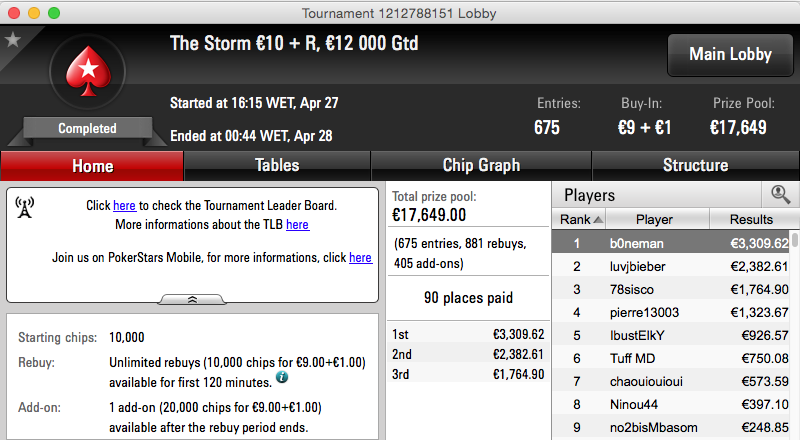Click the favorite star icon in corner
The image size is (800, 440).
tap(12, 39)
